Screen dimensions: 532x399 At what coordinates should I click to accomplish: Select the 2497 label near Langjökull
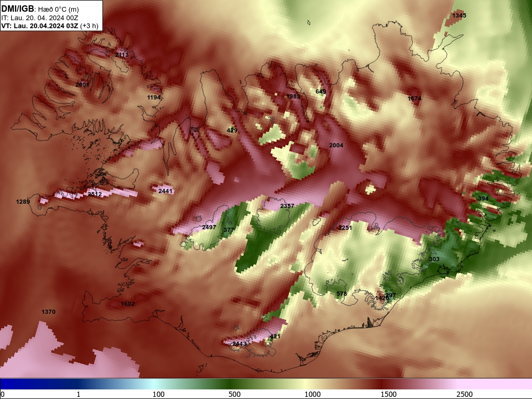(x=209, y=227)
